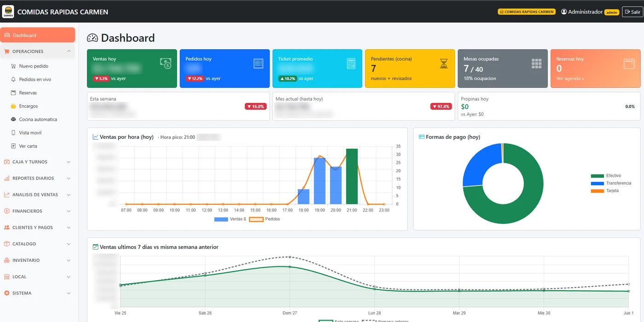Image resolution: width=644 pixels, height=322 pixels.
Task: Click the SISTEMA gear icon
Action: (7, 293)
